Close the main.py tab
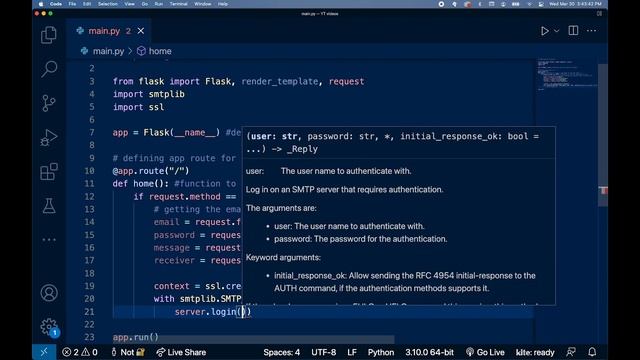Viewport: 640px width, 360px height. click(x=141, y=31)
